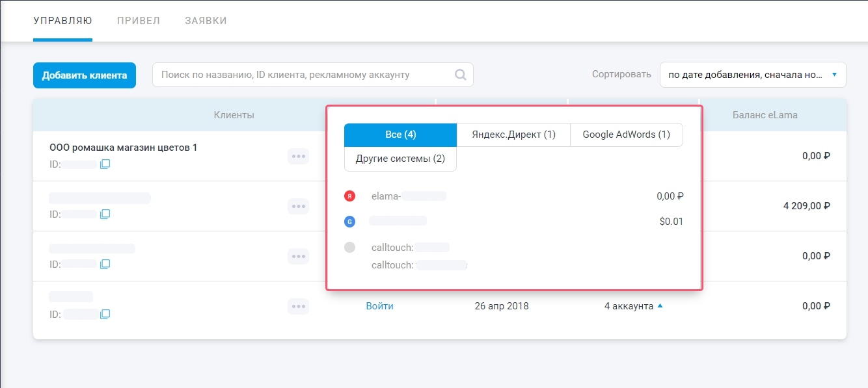
Task: Click the blue Google account icon
Action: coord(350,222)
